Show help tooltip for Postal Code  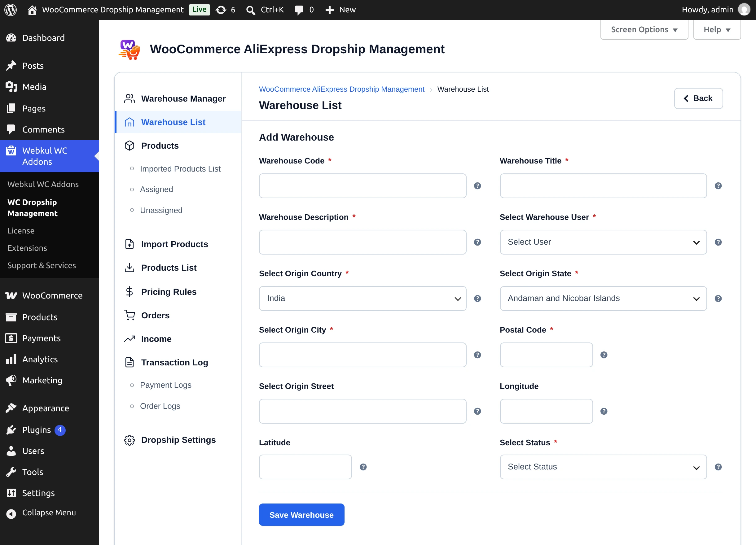point(604,355)
